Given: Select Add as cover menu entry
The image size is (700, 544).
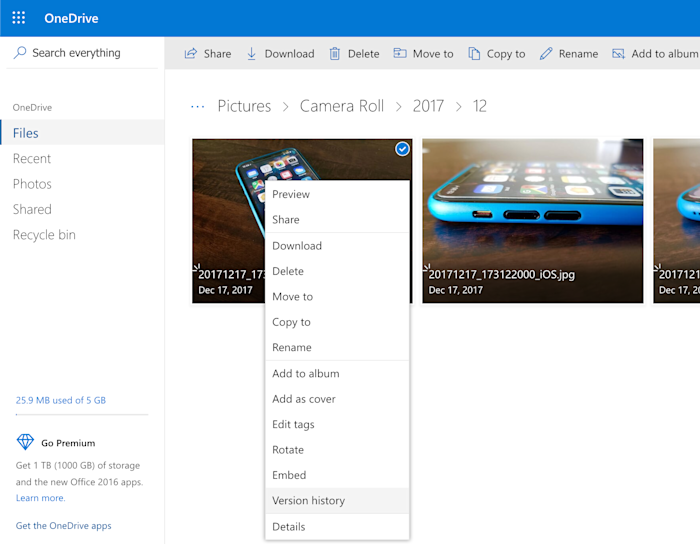Looking at the screenshot, I should pyautogui.click(x=337, y=399).
